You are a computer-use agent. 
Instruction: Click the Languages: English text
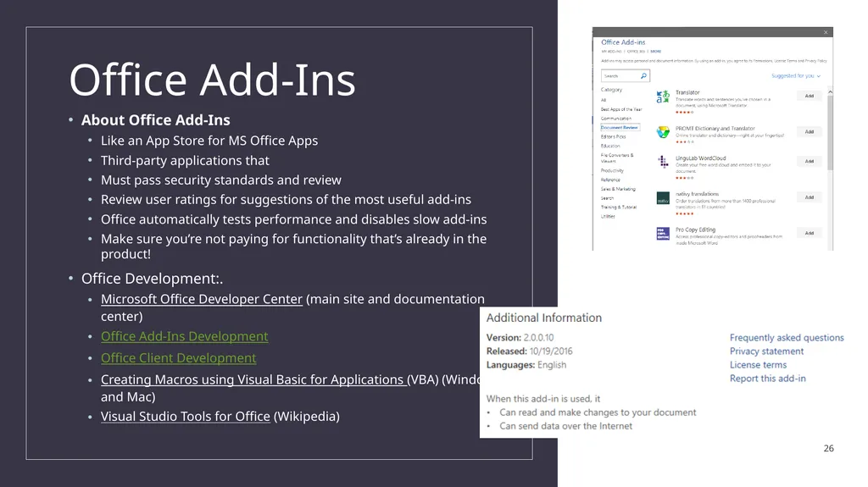526,365
